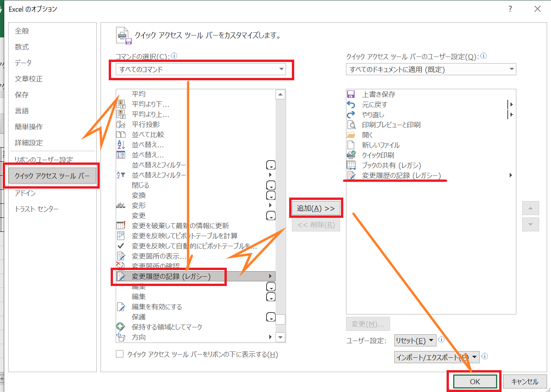Open the 全般 options category
The width and height of the screenshot is (551, 392).
point(52,31)
